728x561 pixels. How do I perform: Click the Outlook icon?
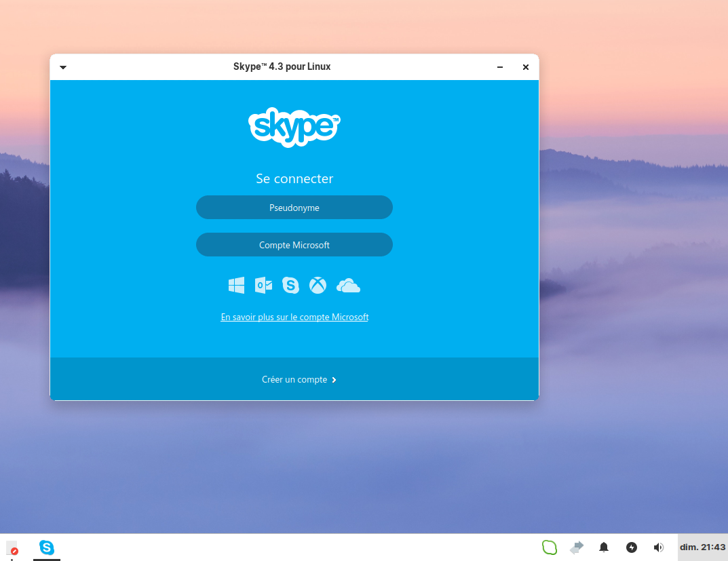(263, 286)
